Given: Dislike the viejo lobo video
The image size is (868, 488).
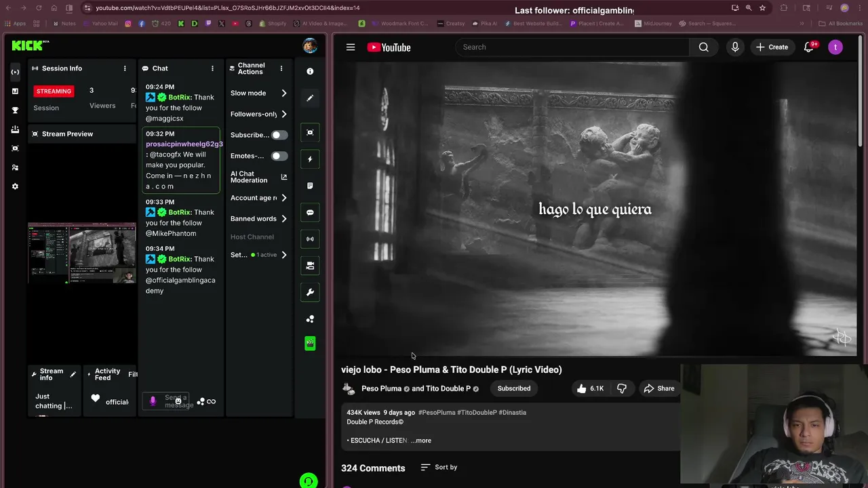Looking at the screenshot, I should [x=622, y=388].
